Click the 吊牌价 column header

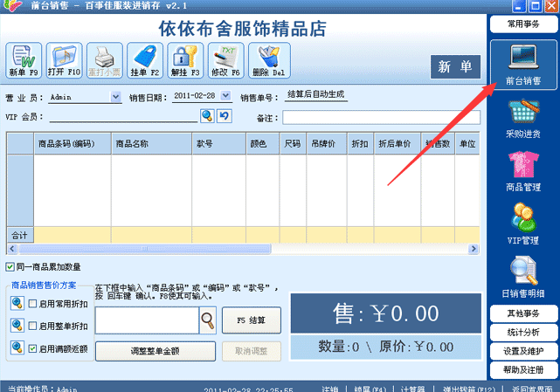pos(327,143)
